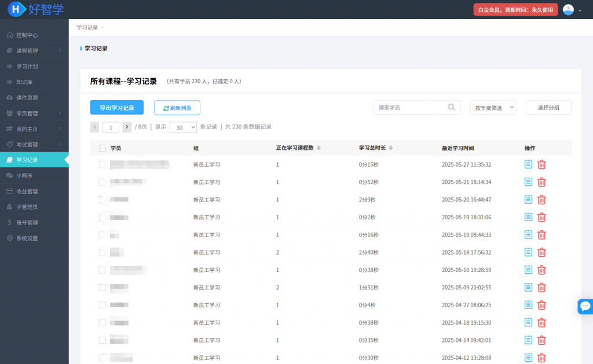Check the row with time 2025-05-09 20:02:55

(x=102, y=288)
